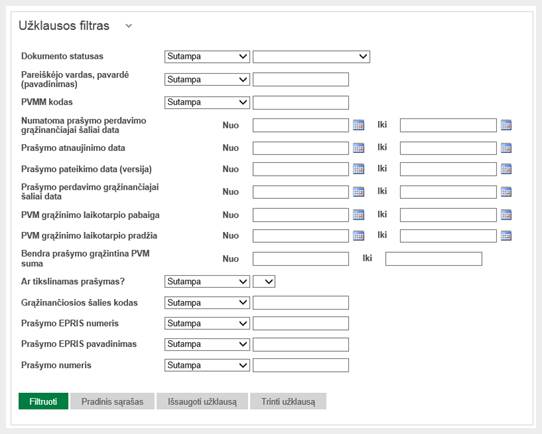Open calendar for Numatoma prašymo perdavimo Nuo date
Viewport: 542px width, 434px height.
click(x=358, y=125)
